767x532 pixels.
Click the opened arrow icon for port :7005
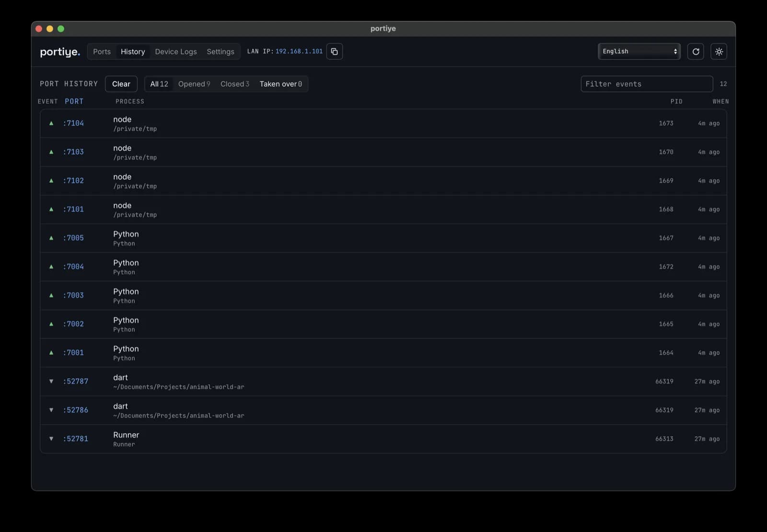[x=51, y=238]
